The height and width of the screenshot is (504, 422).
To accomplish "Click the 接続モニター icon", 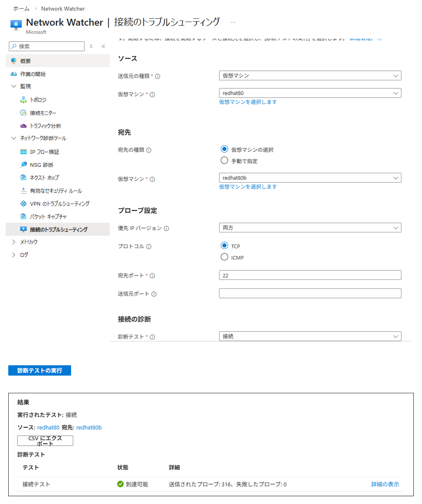I will [24, 113].
